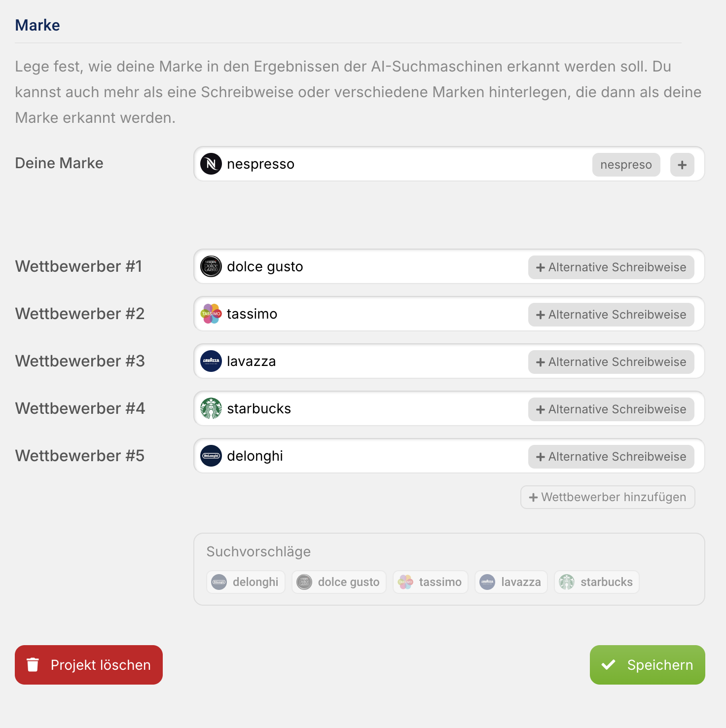The width and height of the screenshot is (726, 728).
Task: Add Alternative Schreibweise for delonghi
Action: click(611, 457)
